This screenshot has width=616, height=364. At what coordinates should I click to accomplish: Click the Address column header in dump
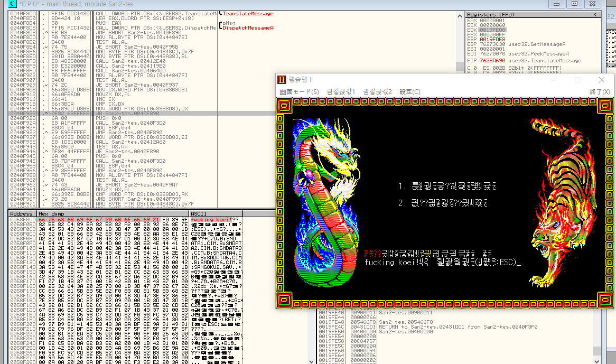point(23,213)
